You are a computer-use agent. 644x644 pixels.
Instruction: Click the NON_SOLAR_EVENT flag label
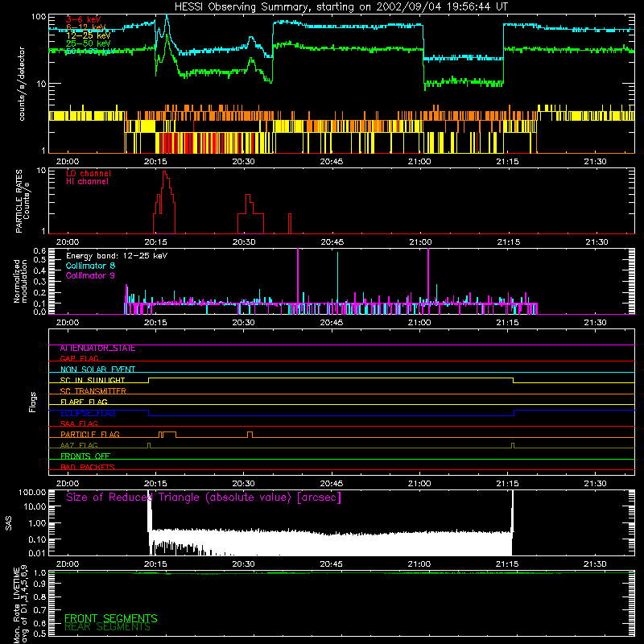tap(97, 369)
